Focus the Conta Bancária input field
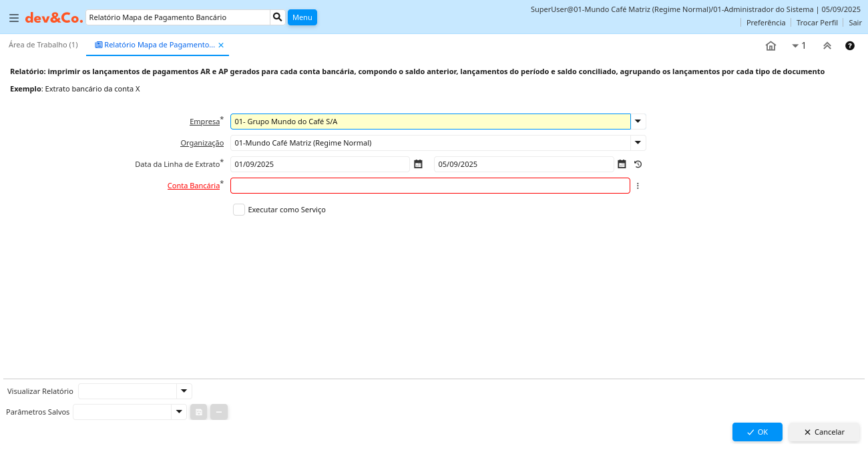 (430, 186)
